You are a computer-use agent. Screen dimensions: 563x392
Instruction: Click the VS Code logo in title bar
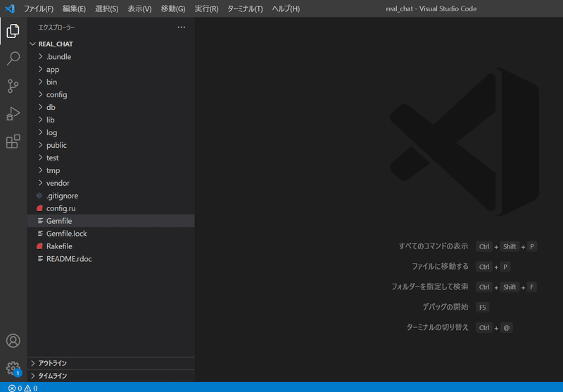pyautogui.click(x=10, y=8)
